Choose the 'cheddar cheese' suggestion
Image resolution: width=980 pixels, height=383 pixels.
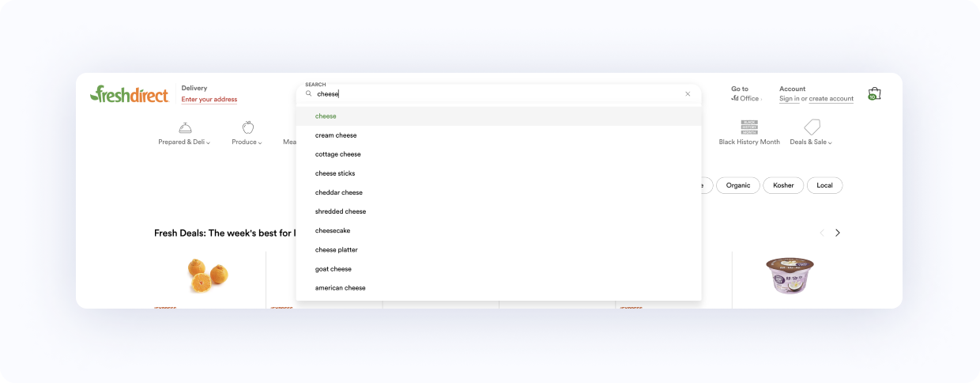pos(338,192)
